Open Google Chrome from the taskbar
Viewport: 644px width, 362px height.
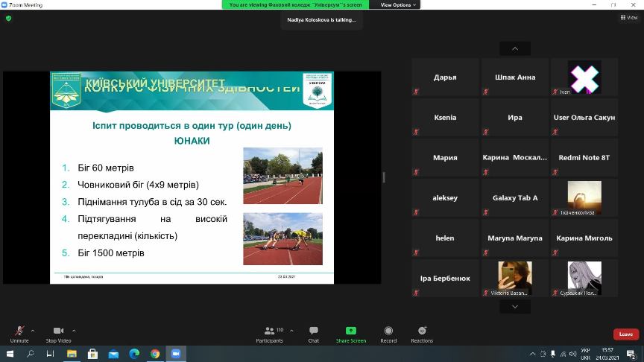[155, 354]
